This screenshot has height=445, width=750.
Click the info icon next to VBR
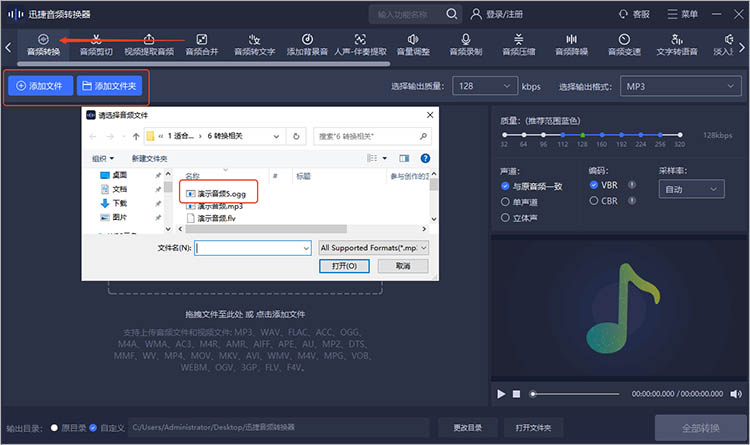[x=632, y=185]
